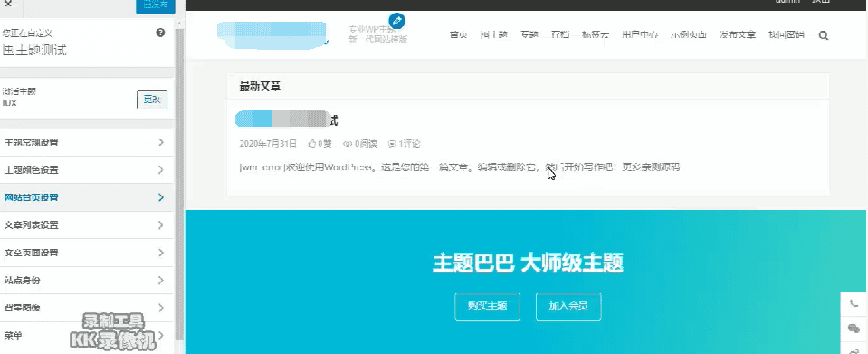Open 用户中心 nav menu item
Viewport: 868px width, 354px height.
[x=640, y=35]
